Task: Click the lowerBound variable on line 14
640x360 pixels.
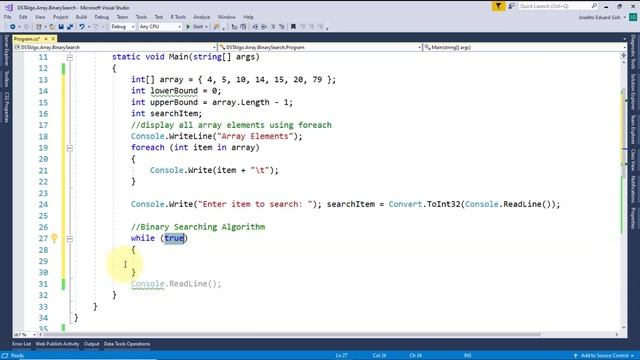Action: click(x=174, y=91)
